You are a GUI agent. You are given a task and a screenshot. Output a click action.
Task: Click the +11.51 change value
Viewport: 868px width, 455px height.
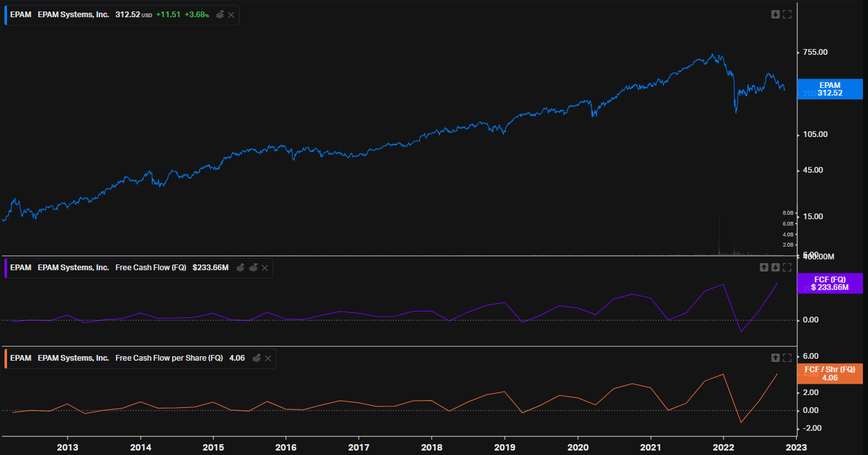tap(168, 15)
